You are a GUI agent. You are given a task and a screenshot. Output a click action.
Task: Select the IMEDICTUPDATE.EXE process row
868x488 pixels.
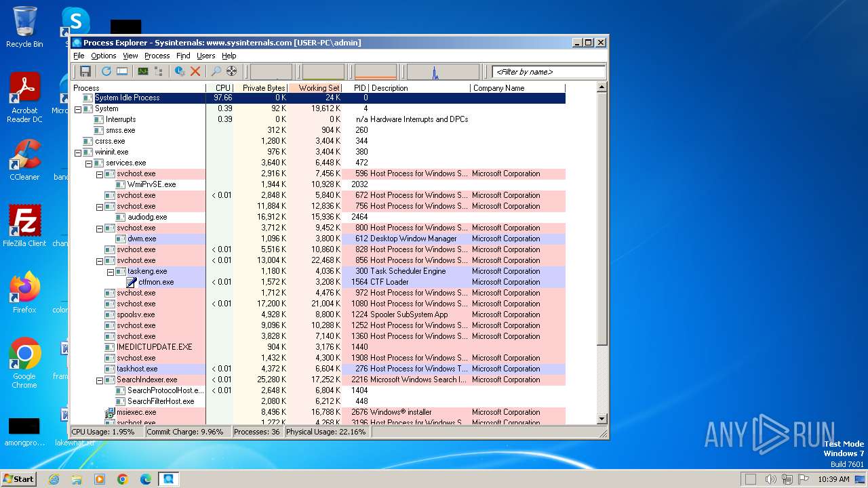pyautogui.click(x=318, y=347)
